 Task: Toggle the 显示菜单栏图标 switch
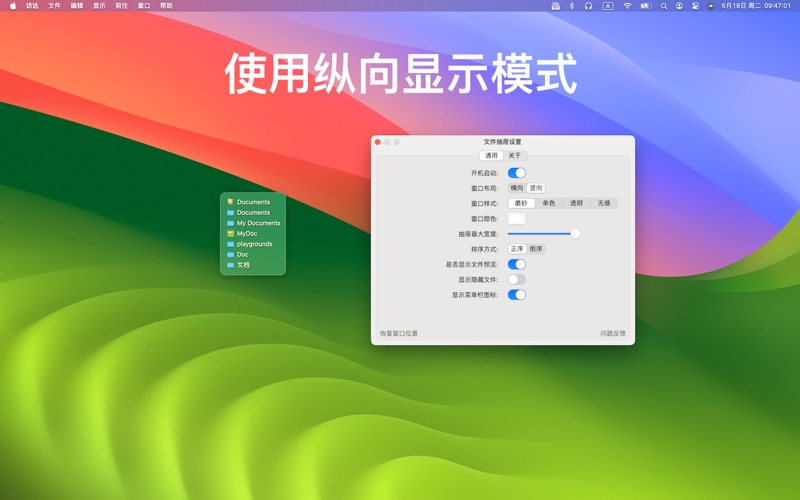tap(516, 294)
